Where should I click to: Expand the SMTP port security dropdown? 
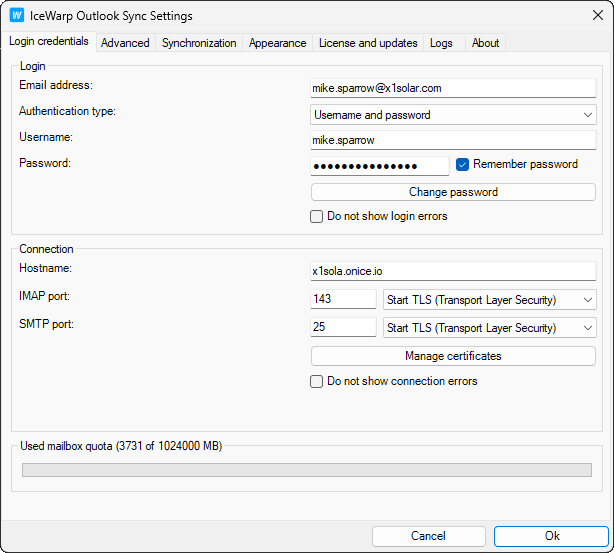click(x=489, y=328)
